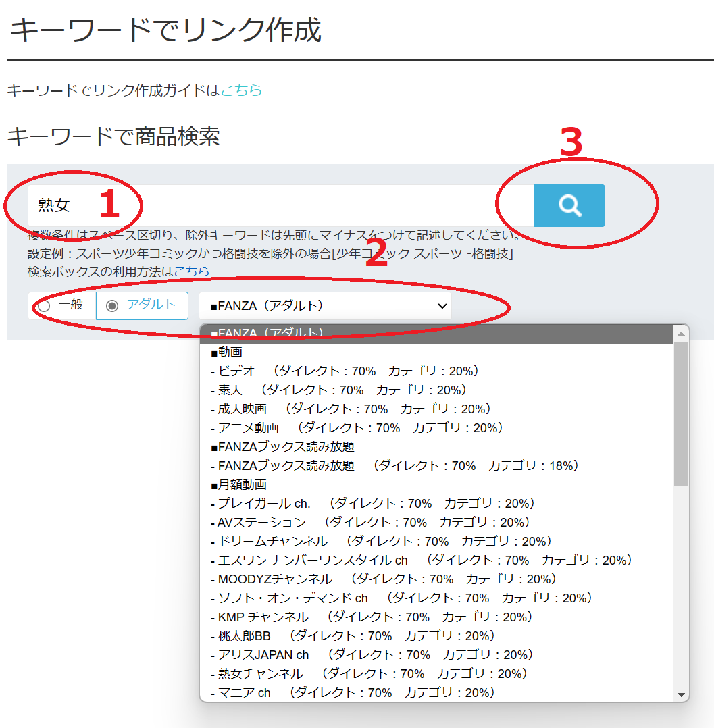714x728 pixels.
Task: Choose MOODYZチャンネル in the dropdown
Action: tap(386, 579)
